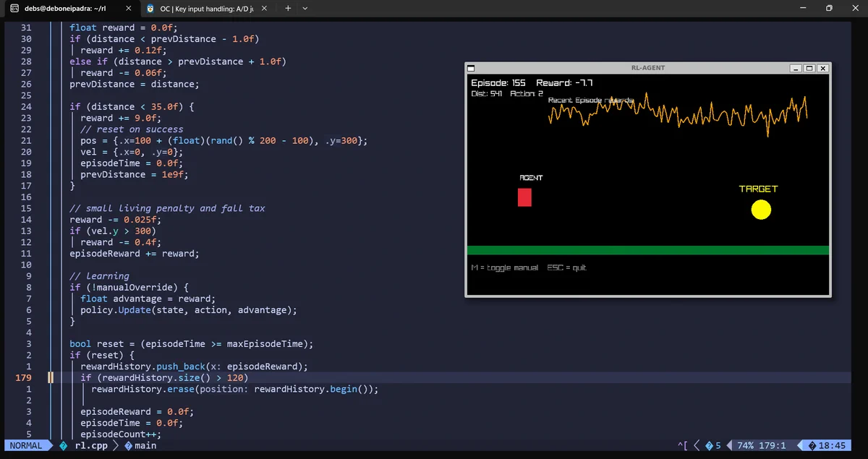Viewport: 868px width, 459px height.
Task: Click 'if (vel.y > 300)' line
Action: click(x=113, y=231)
